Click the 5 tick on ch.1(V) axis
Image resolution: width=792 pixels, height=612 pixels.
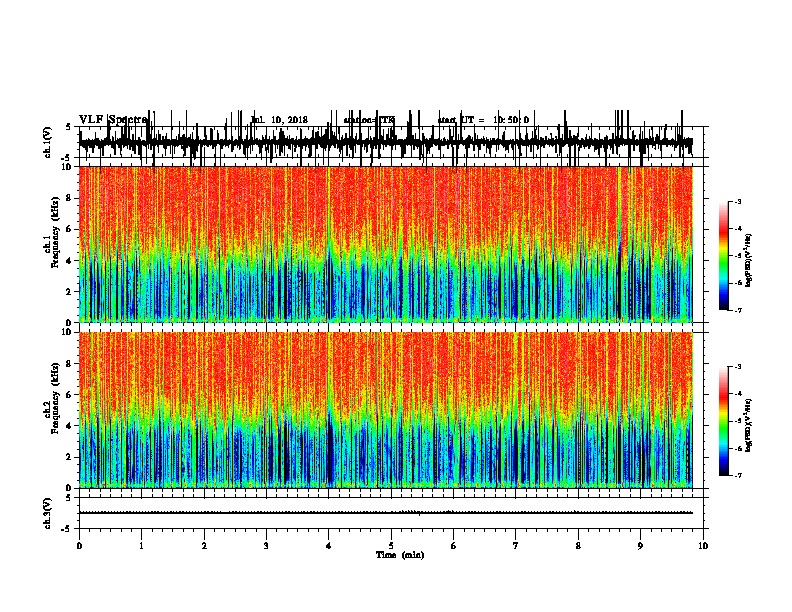click(68, 127)
